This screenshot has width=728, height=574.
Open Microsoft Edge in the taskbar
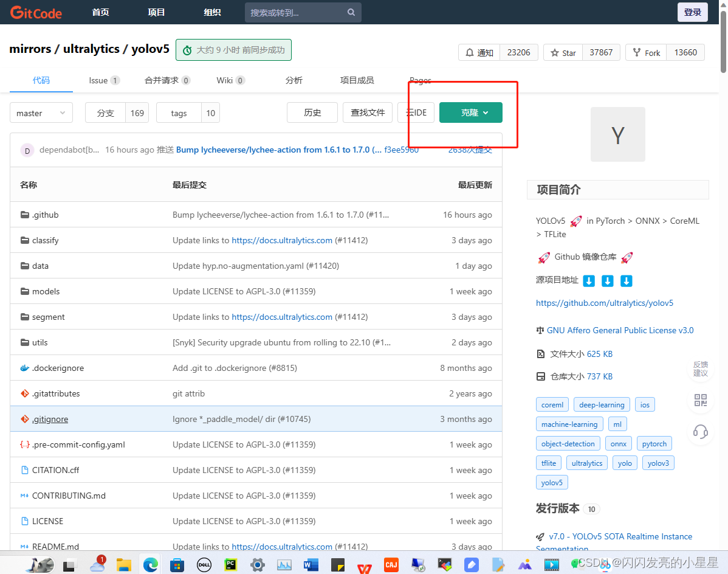point(150,565)
